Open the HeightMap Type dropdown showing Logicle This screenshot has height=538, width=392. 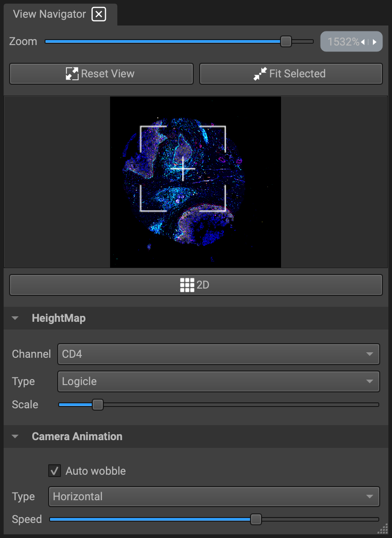(218, 381)
